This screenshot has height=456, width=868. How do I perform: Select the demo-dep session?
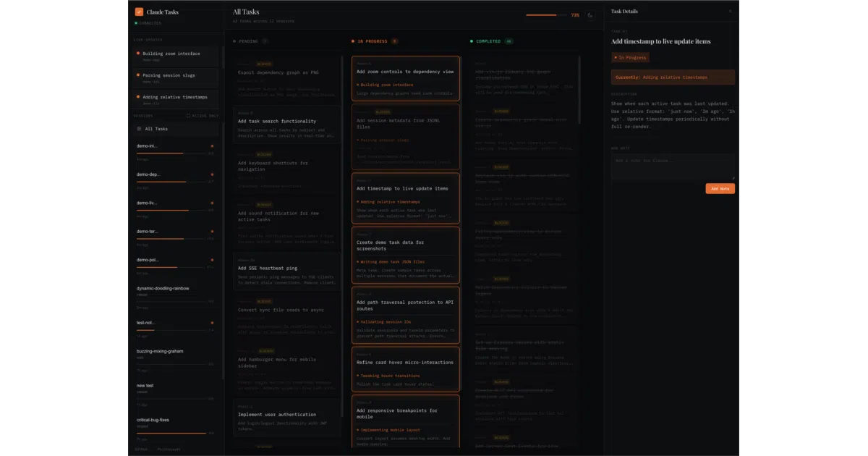click(x=175, y=180)
